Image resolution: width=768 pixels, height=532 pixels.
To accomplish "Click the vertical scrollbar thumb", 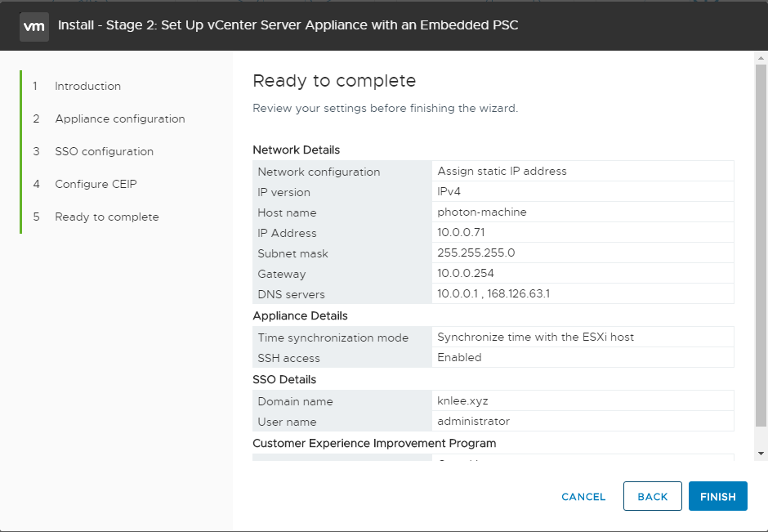I will (761, 245).
